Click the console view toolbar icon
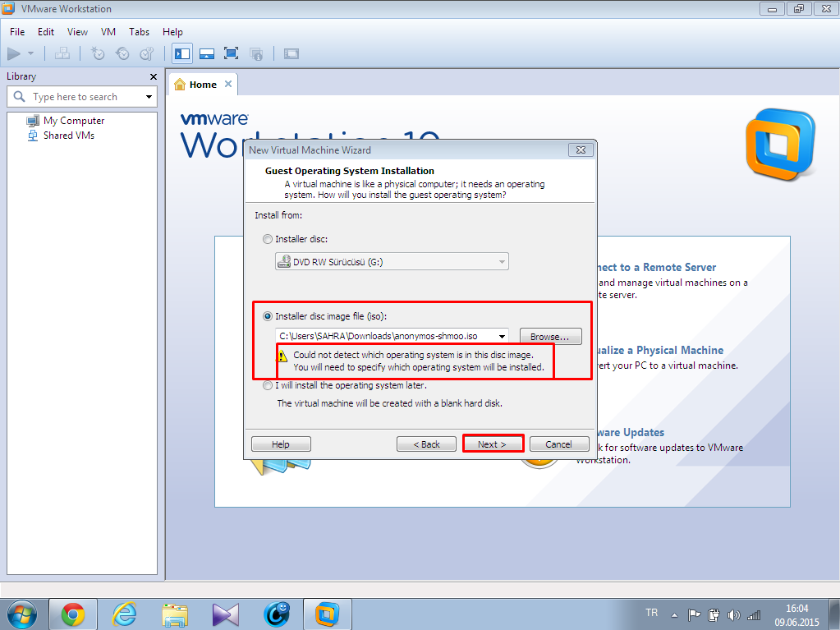 pos(291,53)
